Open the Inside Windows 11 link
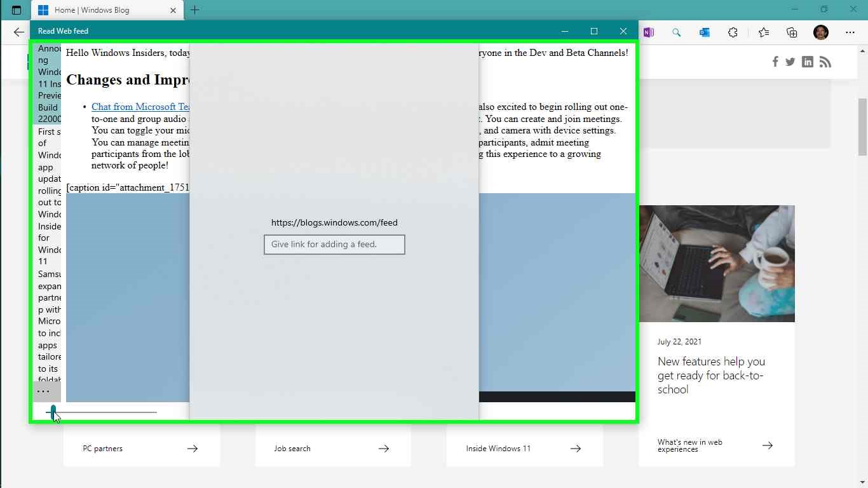Image resolution: width=868 pixels, height=488 pixels. [x=498, y=449]
